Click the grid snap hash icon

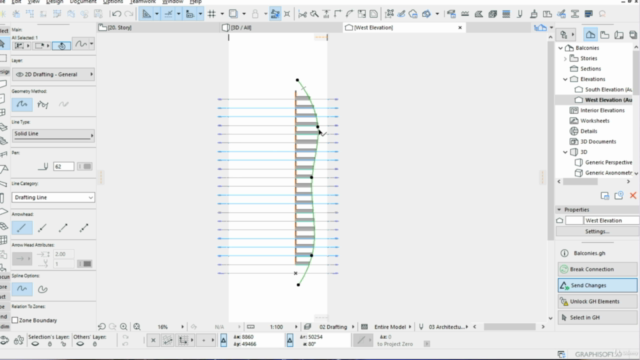211,14
